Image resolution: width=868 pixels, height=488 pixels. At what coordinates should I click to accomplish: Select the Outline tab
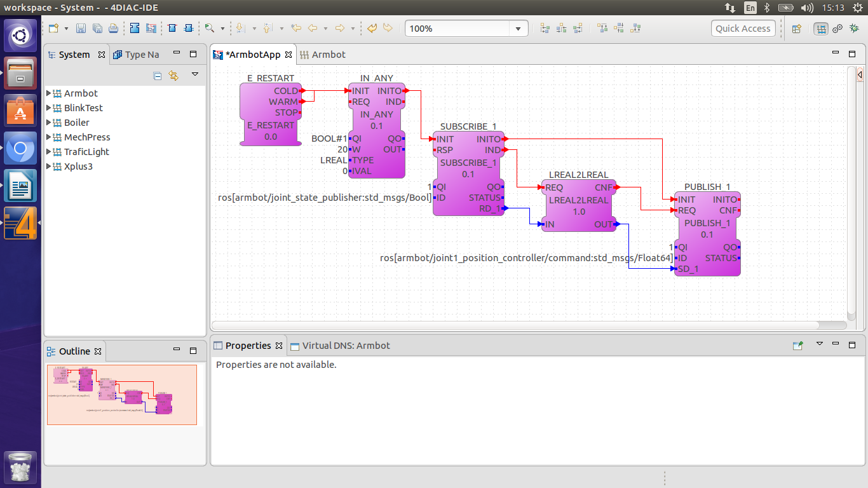click(x=74, y=351)
